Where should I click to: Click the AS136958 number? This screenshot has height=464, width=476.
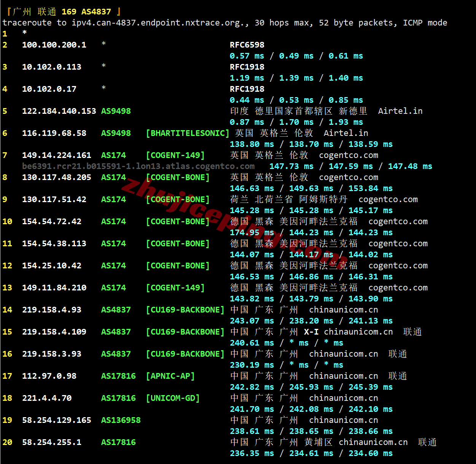point(121,420)
